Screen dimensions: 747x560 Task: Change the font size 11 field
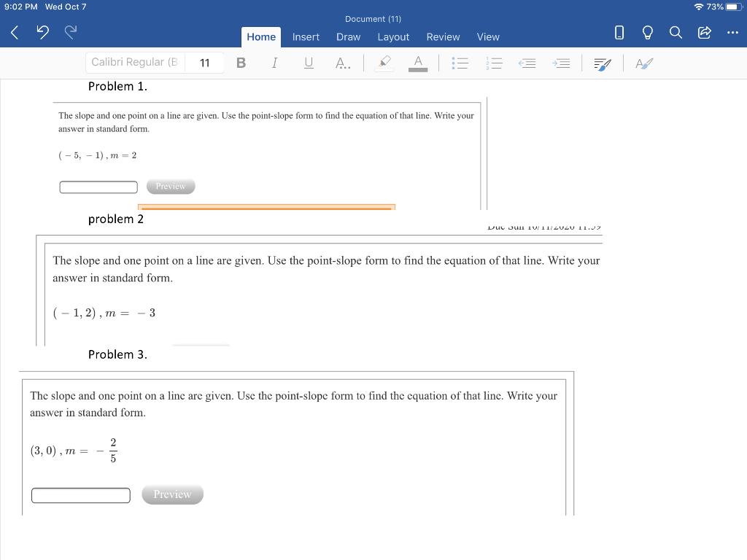(x=205, y=63)
